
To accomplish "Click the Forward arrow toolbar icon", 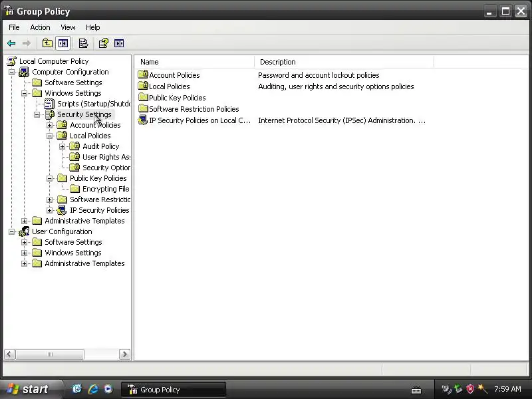I will tap(27, 43).
